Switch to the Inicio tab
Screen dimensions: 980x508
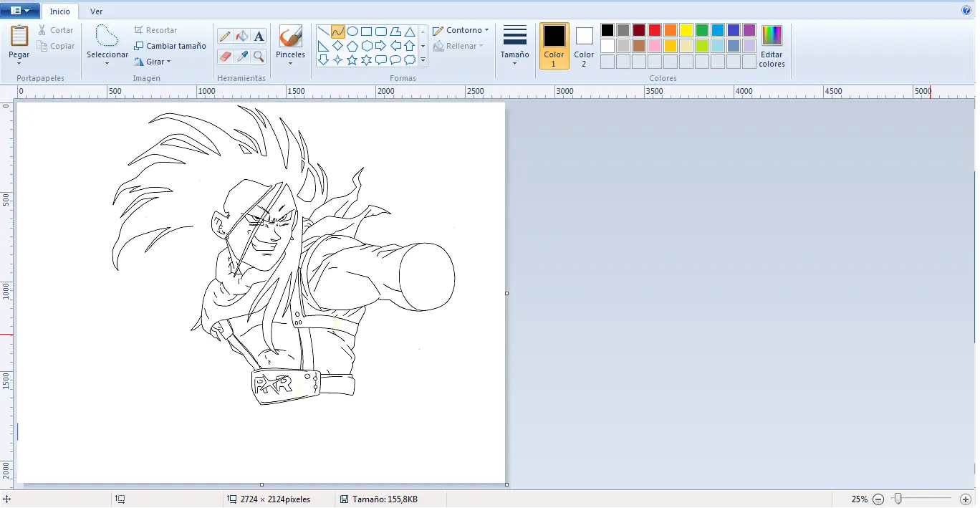60,11
